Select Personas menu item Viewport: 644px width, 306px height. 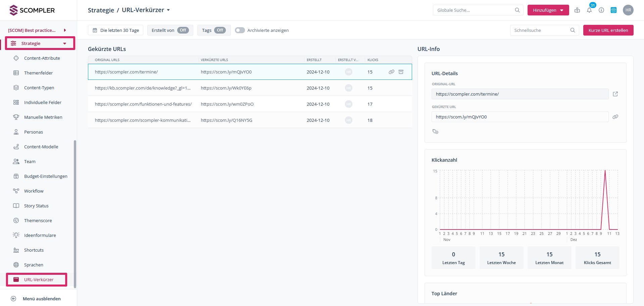point(34,132)
